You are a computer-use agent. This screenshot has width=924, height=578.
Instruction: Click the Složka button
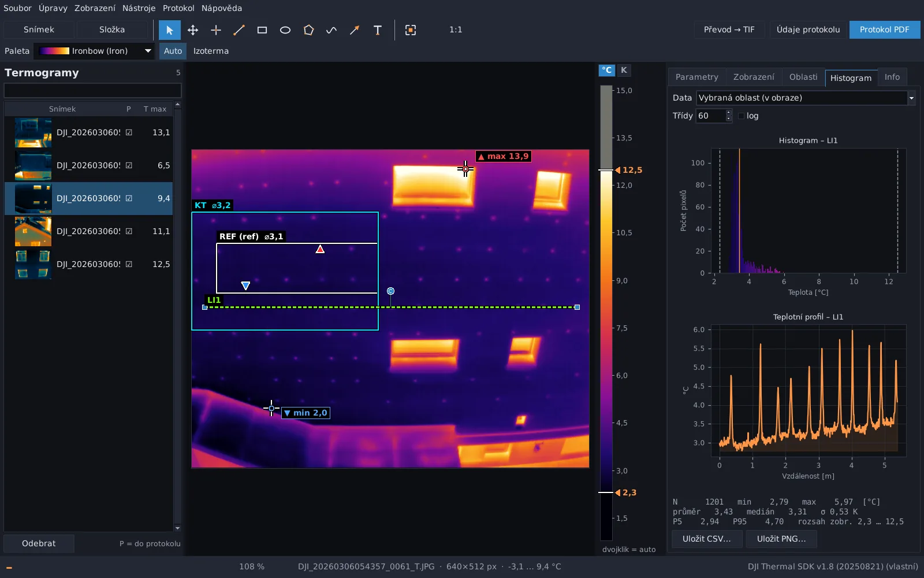tap(112, 29)
